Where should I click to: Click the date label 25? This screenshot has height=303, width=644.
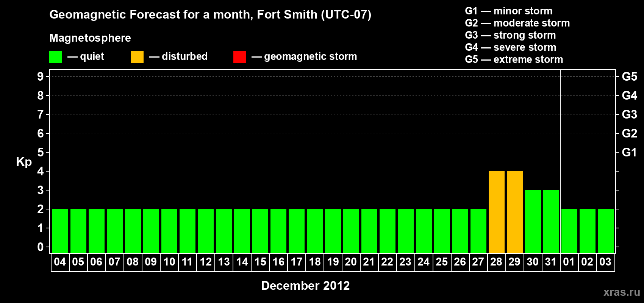coord(442,262)
